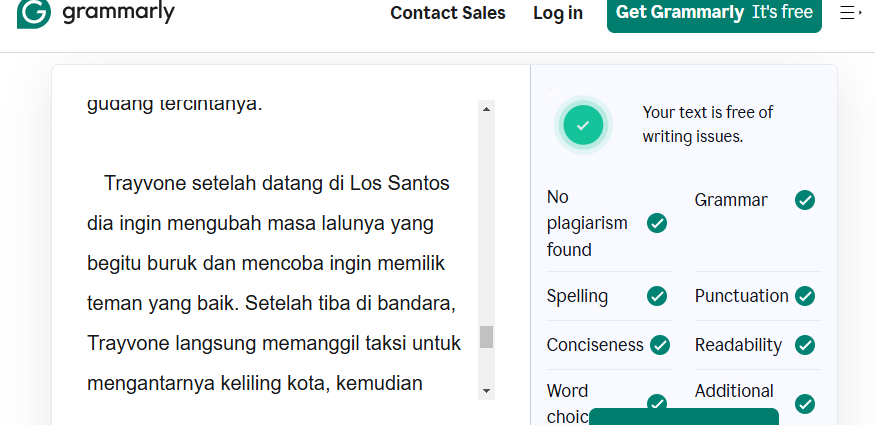Click the text area scrollbar thumb
875x425 pixels.
click(487, 337)
